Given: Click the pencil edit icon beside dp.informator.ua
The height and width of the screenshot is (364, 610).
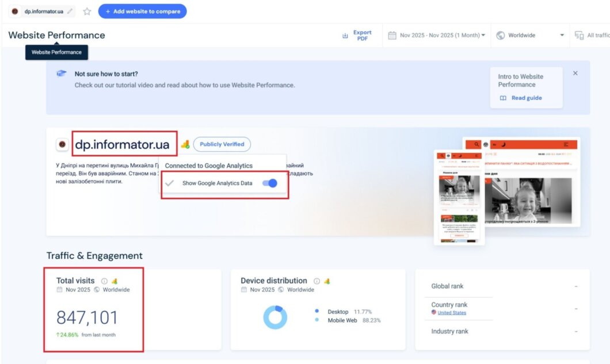Looking at the screenshot, I should [70, 12].
